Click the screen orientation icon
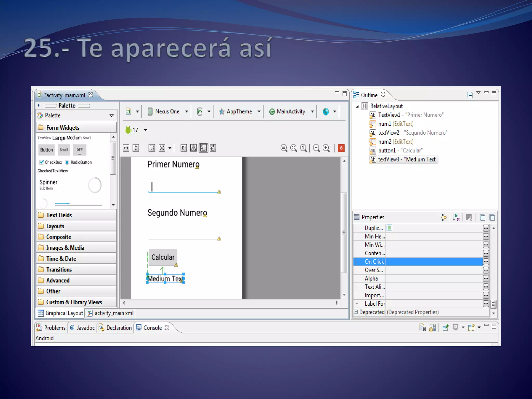 click(200, 111)
